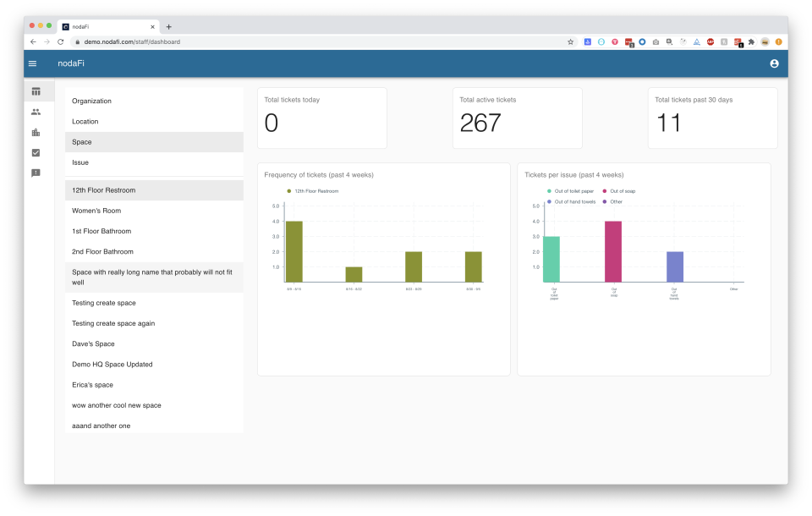
Task: Switch to the Issue filter tab
Action: point(80,162)
